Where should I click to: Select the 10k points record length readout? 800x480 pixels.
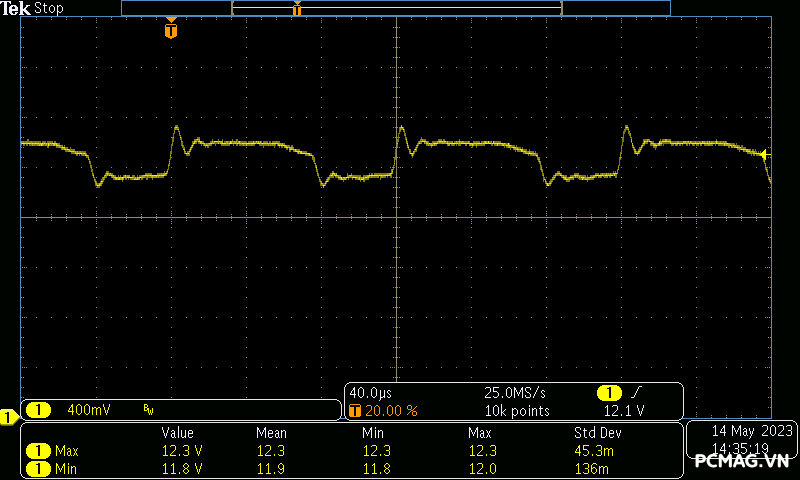(x=517, y=410)
